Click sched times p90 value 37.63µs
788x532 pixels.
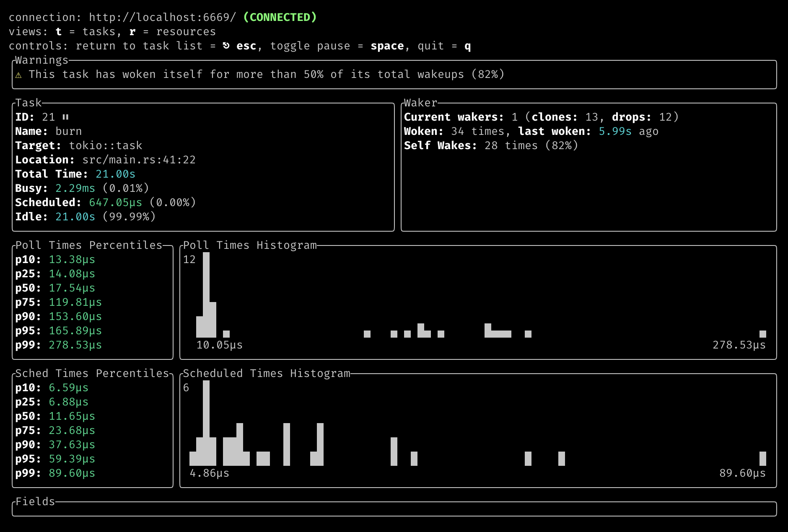point(72,445)
